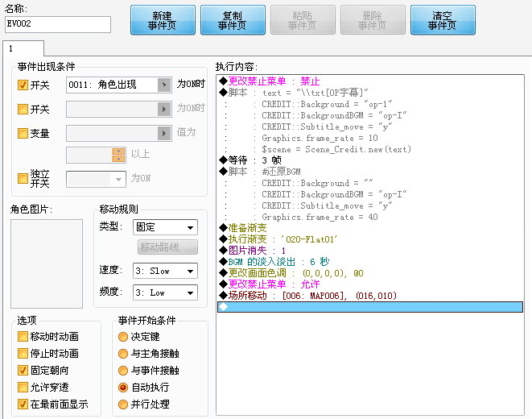Select the 与事件接触 trigger radio button
Screen dimensions: 532x419
123,371
